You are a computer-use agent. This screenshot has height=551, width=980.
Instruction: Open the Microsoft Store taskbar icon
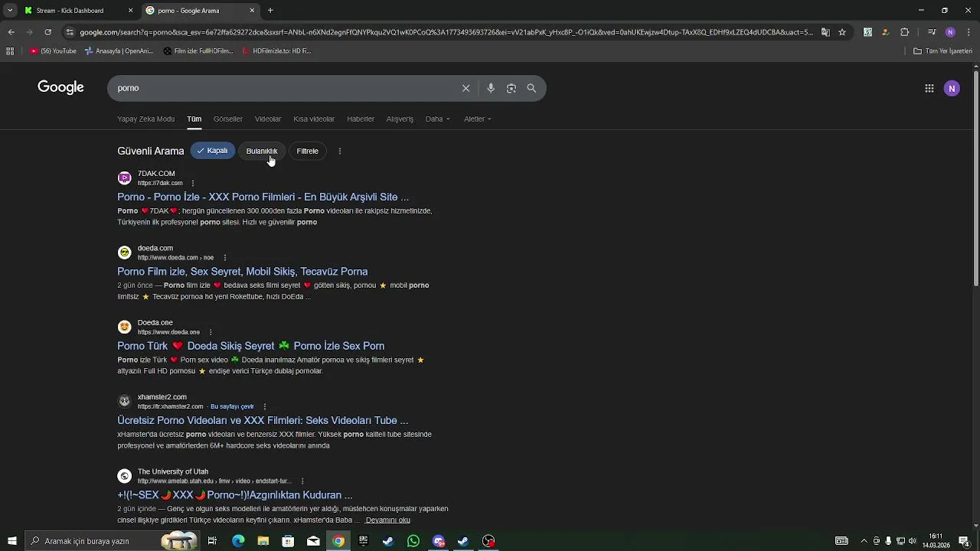tap(288, 541)
